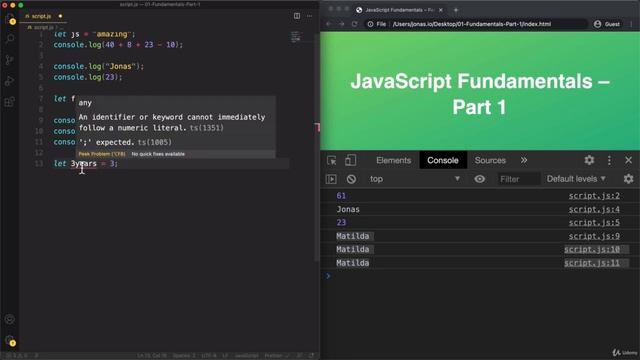Open the script.js:5 source link
640x360 pixels.
coord(594,222)
